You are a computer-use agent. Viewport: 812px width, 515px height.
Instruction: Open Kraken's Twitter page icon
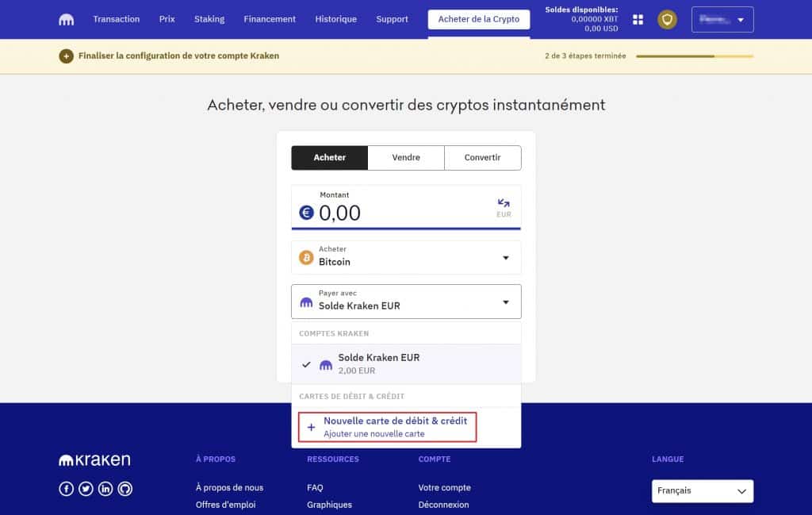[86, 489]
